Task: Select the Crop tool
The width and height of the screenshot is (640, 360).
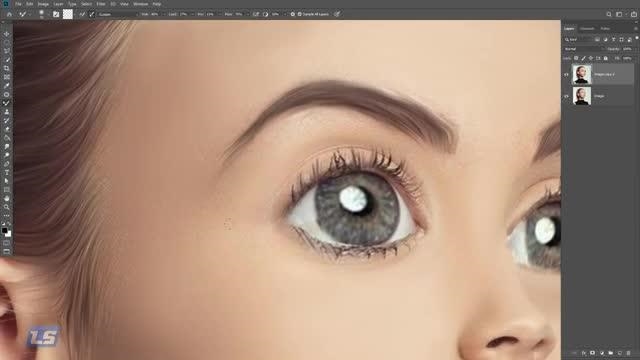Action: click(7, 68)
